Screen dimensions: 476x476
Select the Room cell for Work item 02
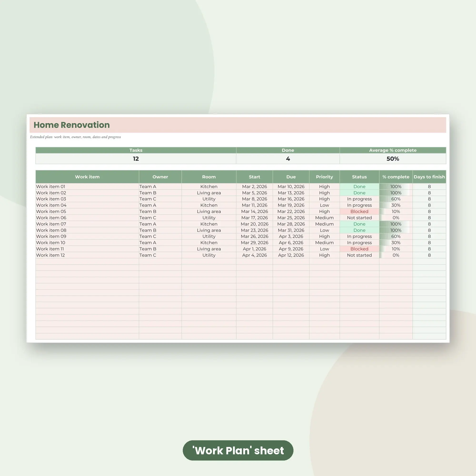[x=209, y=193]
